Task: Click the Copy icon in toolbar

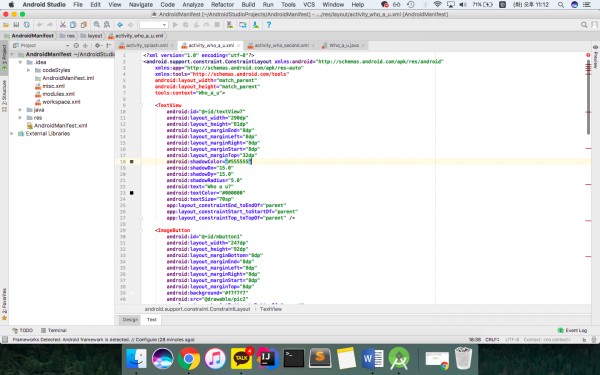Action: [73, 25]
